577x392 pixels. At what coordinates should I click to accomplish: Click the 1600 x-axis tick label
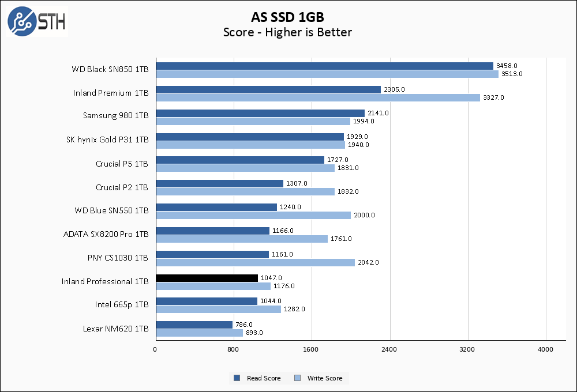click(310, 349)
